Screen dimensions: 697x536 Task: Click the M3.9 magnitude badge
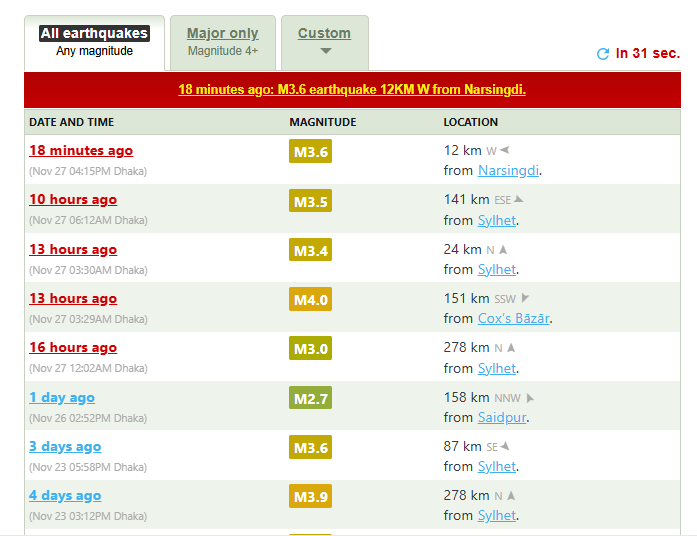[310, 497]
